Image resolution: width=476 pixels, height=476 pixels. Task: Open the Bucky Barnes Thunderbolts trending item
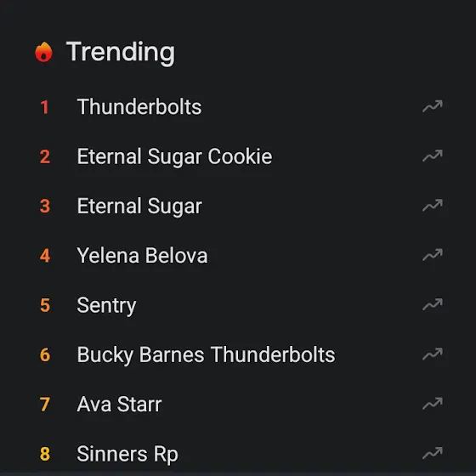[x=206, y=355]
